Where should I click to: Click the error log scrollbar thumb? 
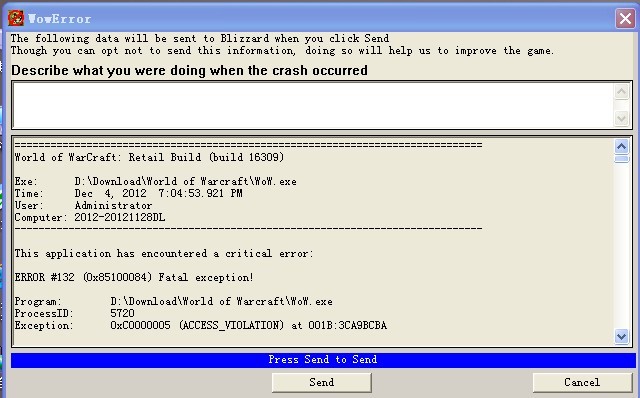621,159
